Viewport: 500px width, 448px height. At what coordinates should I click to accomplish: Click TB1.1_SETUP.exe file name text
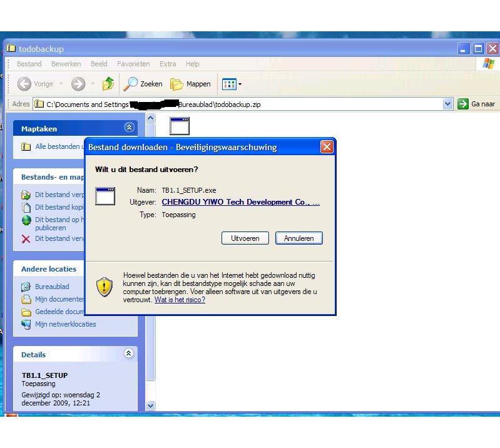coord(189,190)
